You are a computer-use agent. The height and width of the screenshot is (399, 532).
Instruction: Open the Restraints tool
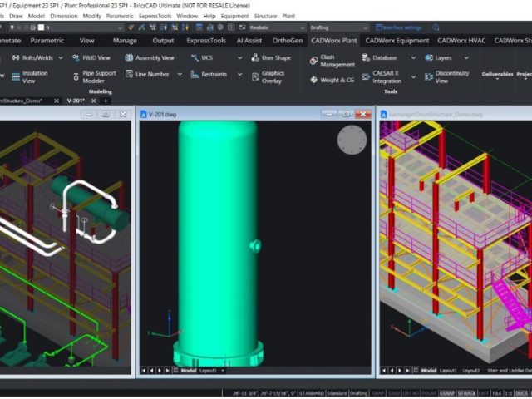[209, 74]
